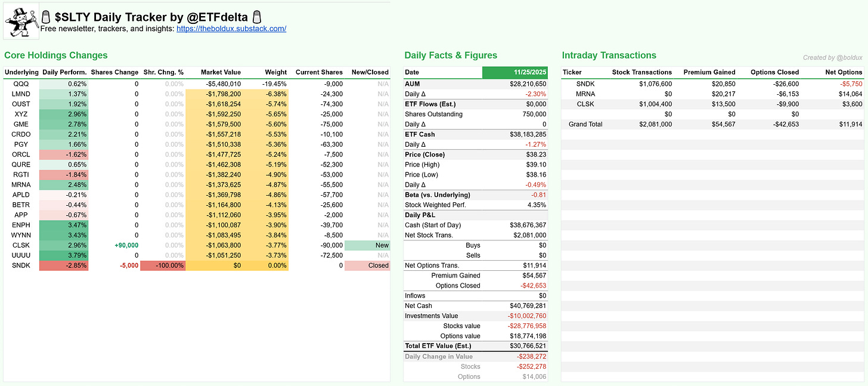This screenshot has width=868, height=386.
Task: Click the Core Holdings Changes heading
Action: (56, 55)
